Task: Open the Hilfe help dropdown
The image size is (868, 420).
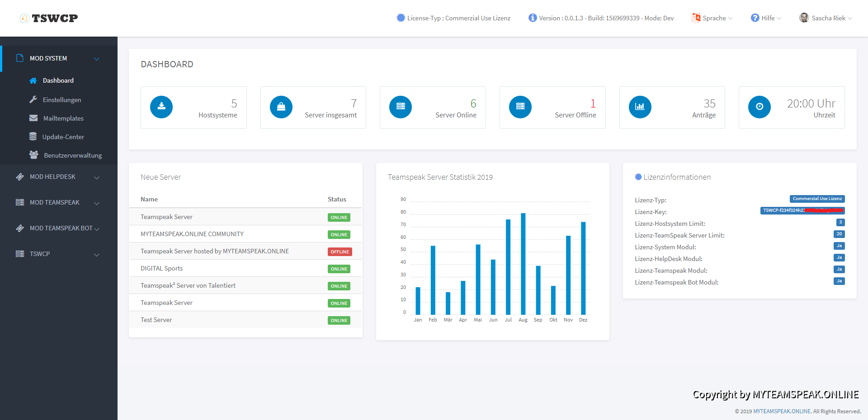Action: pyautogui.click(x=766, y=18)
